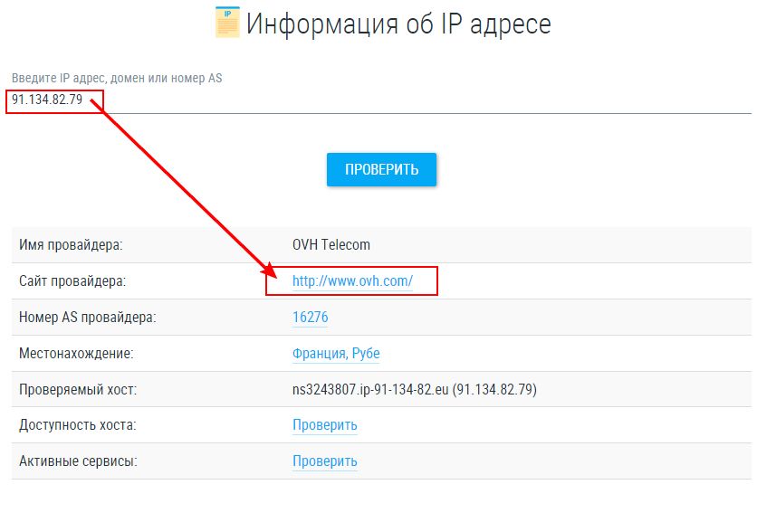Open the Франция, Рубе location link

[x=336, y=353]
